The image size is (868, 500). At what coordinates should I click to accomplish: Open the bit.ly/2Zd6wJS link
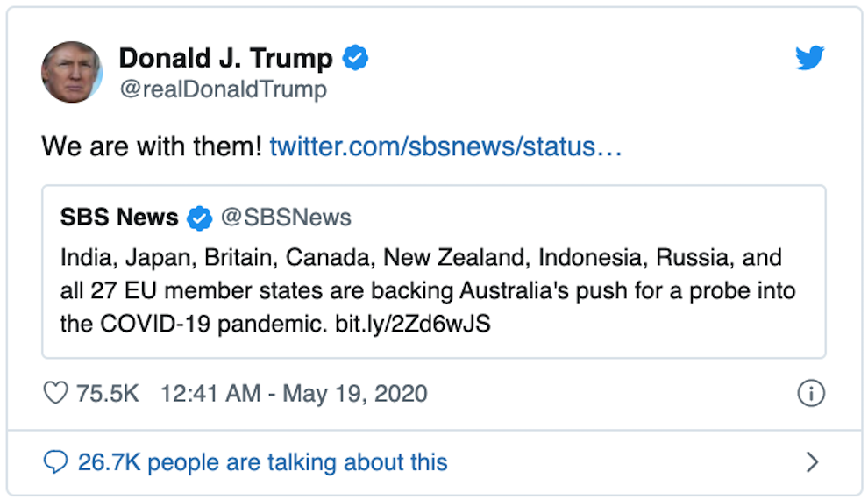[413, 323]
